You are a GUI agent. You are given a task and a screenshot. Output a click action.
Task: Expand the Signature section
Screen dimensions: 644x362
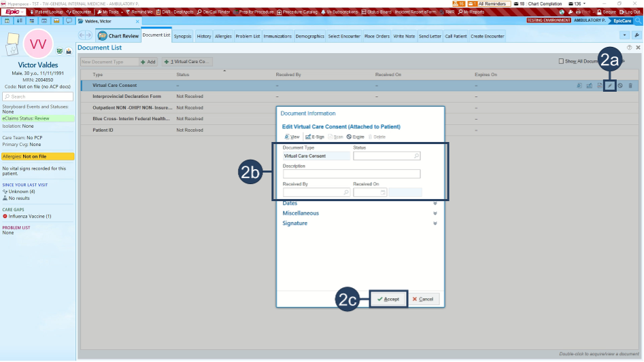pyautogui.click(x=435, y=223)
